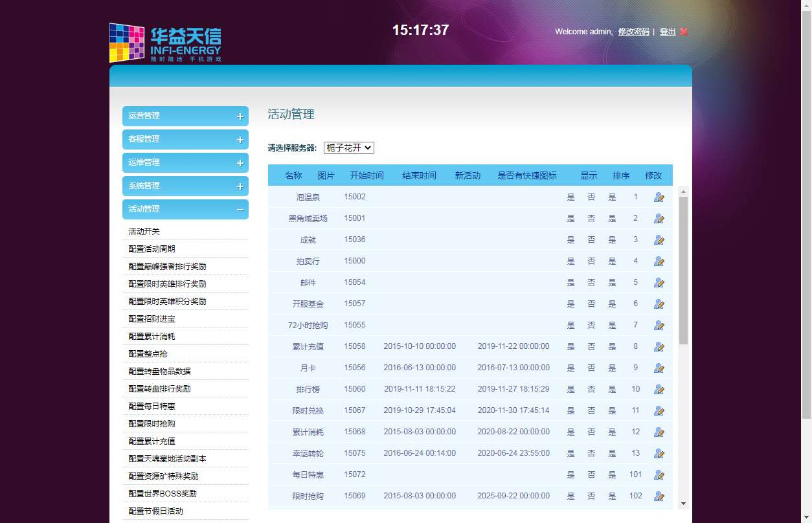
Task: Open 配置活动周期 in sidebar
Action: (x=152, y=249)
